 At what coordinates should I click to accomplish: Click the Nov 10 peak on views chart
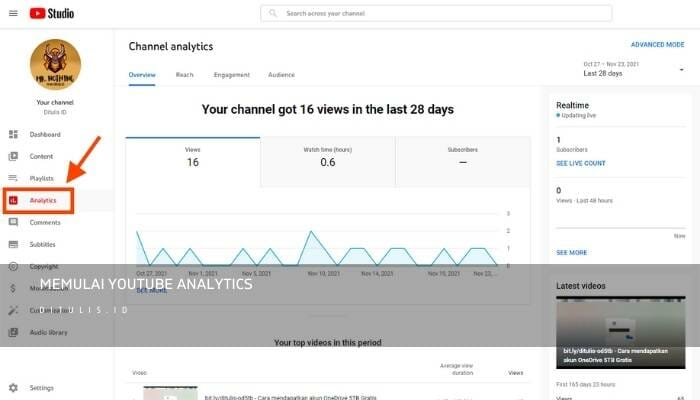(311, 232)
